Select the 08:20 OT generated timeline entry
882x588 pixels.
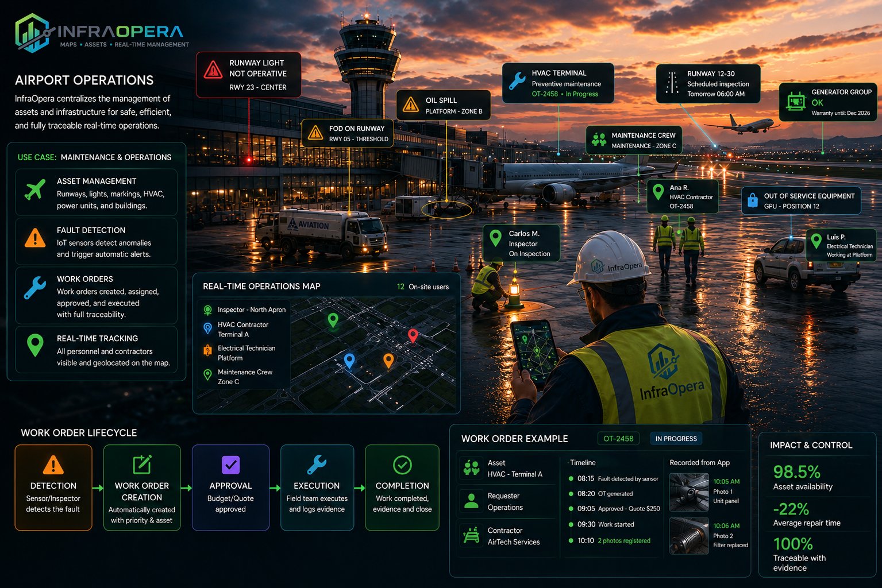pyautogui.click(x=601, y=494)
